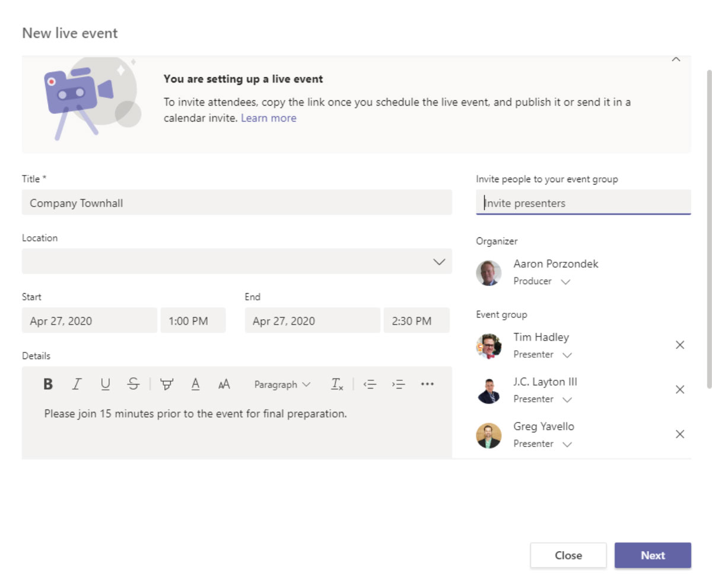This screenshot has height=588, width=712.
Task: Collapse the live event info banner
Action: coord(676,59)
